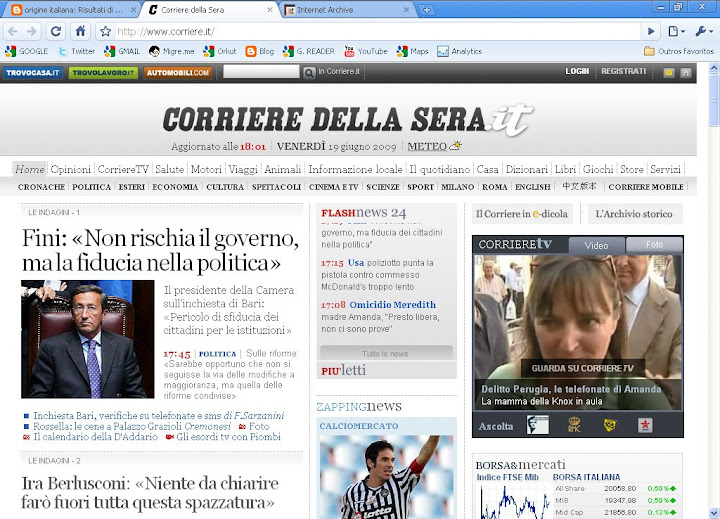720x519 pixels.
Task: Go back with the browser back arrow
Action: point(13,31)
